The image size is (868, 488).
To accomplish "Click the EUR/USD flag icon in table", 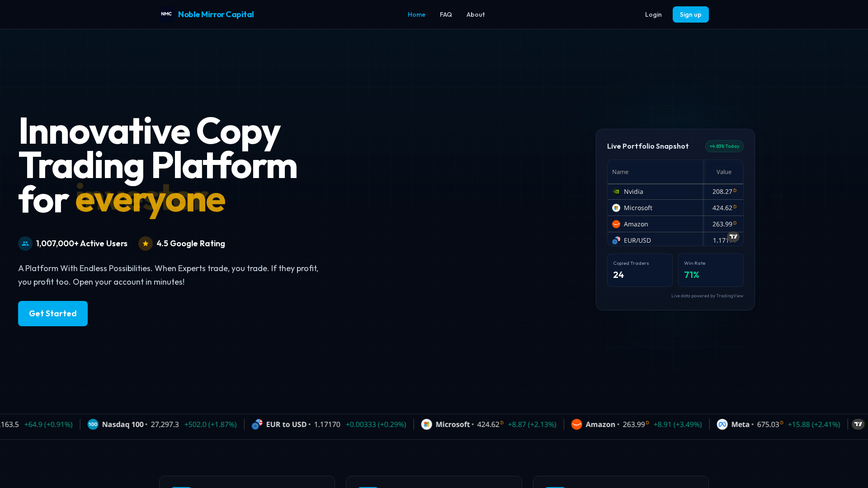I will (x=616, y=240).
